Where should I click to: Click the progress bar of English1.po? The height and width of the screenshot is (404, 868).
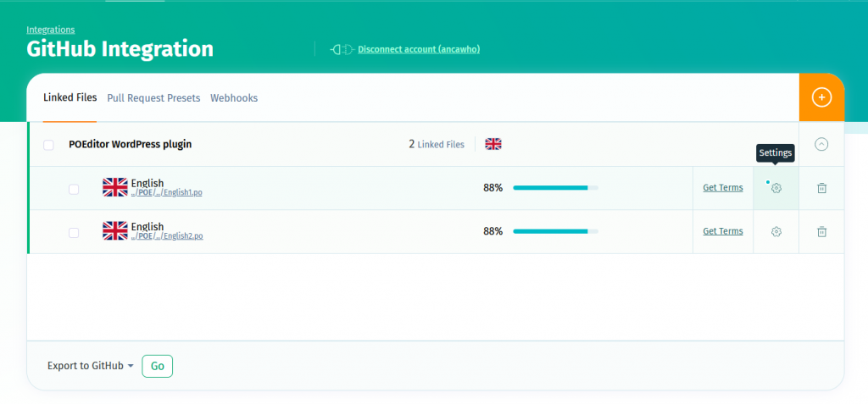[x=556, y=188]
